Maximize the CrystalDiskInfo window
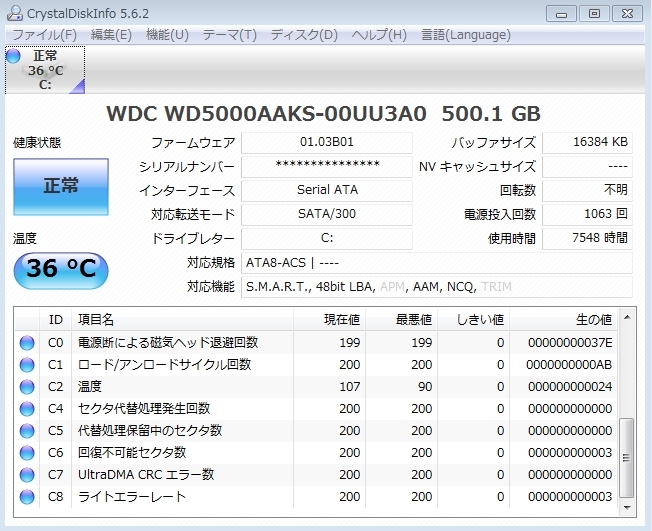This screenshot has width=652, height=531. pyautogui.click(x=594, y=14)
